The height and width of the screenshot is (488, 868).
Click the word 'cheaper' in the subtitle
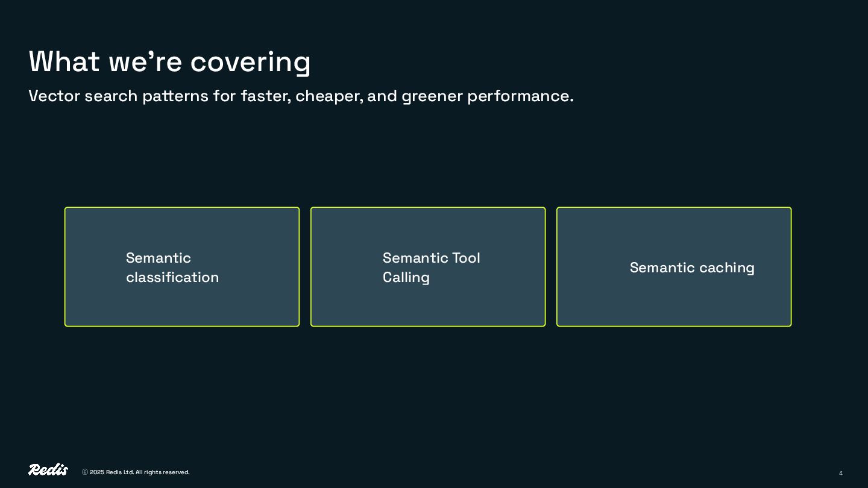pos(329,96)
